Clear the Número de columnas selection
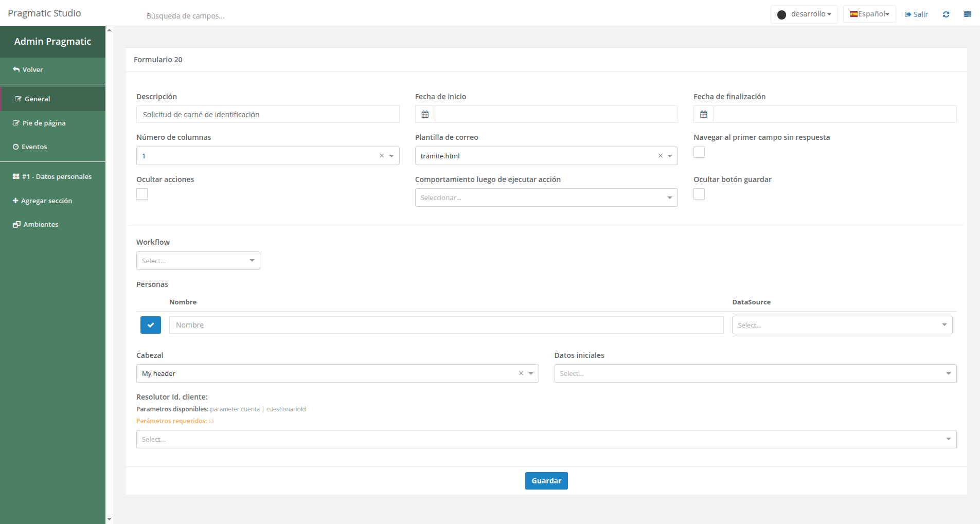 point(382,156)
